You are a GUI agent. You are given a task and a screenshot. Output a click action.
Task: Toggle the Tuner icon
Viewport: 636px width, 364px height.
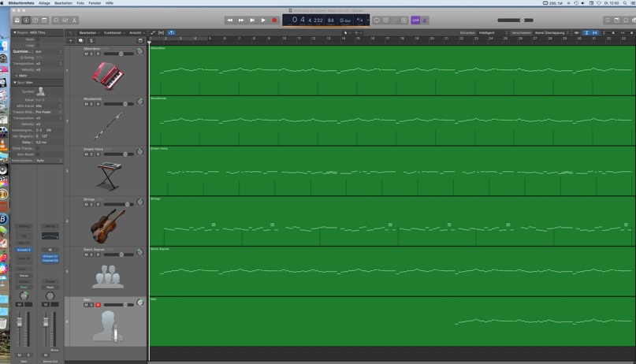click(x=385, y=20)
